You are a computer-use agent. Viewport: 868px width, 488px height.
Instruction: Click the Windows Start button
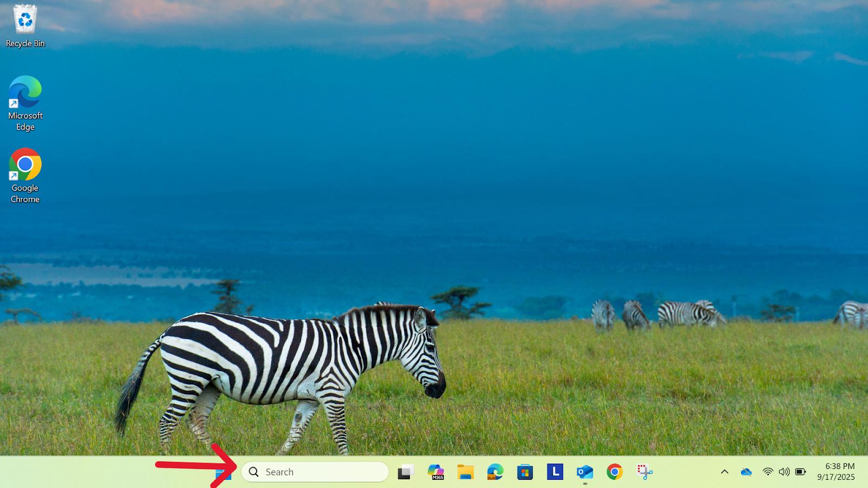(x=224, y=473)
